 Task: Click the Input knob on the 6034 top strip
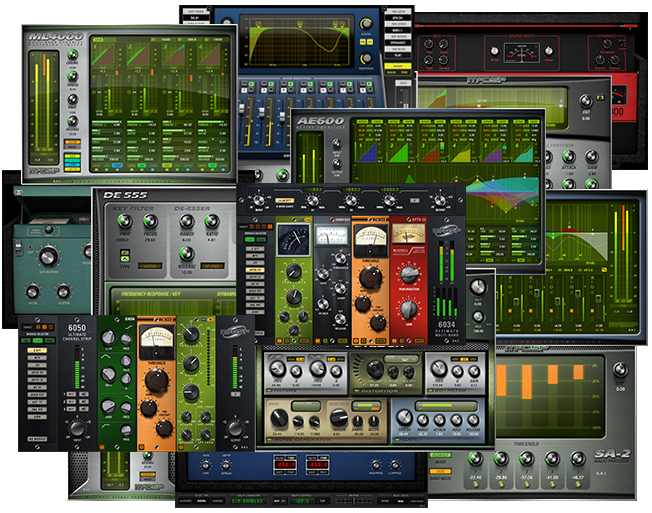coord(258,201)
